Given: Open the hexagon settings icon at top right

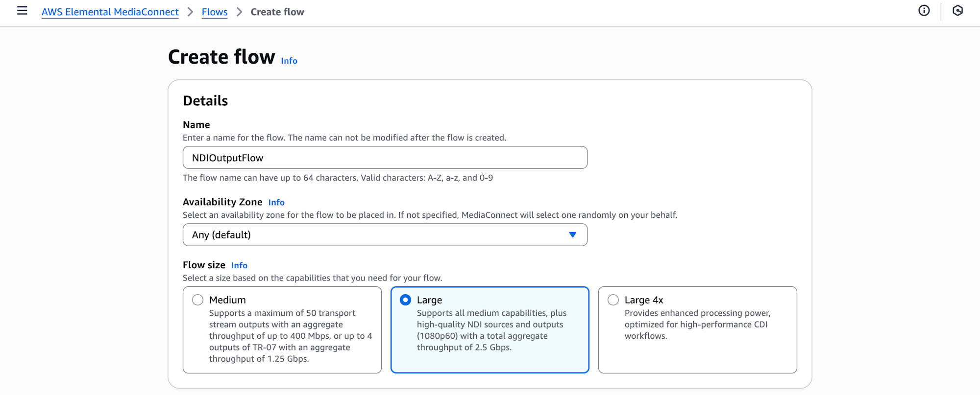Looking at the screenshot, I should coord(957,11).
